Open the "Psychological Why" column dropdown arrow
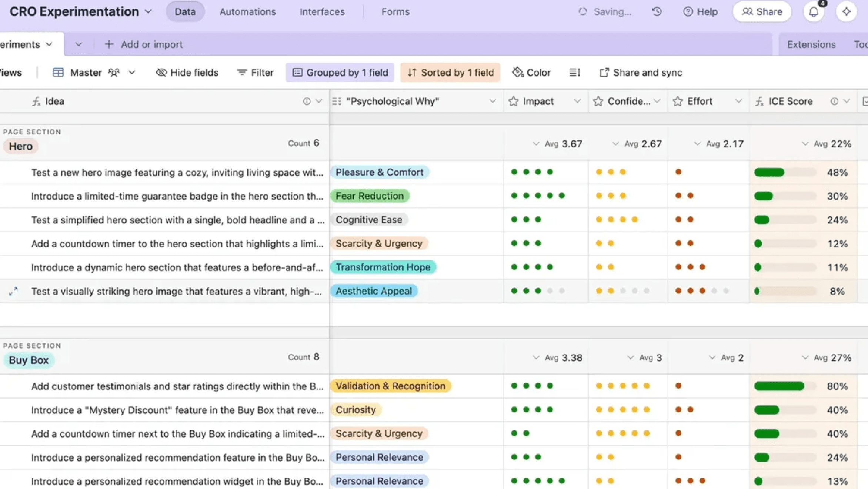The width and height of the screenshot is (868, 489). click(492, 101)
